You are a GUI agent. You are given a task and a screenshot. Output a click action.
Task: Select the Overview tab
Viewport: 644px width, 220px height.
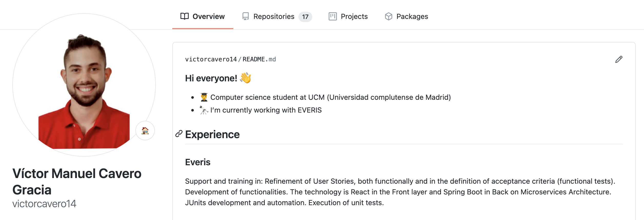point(203,16)
